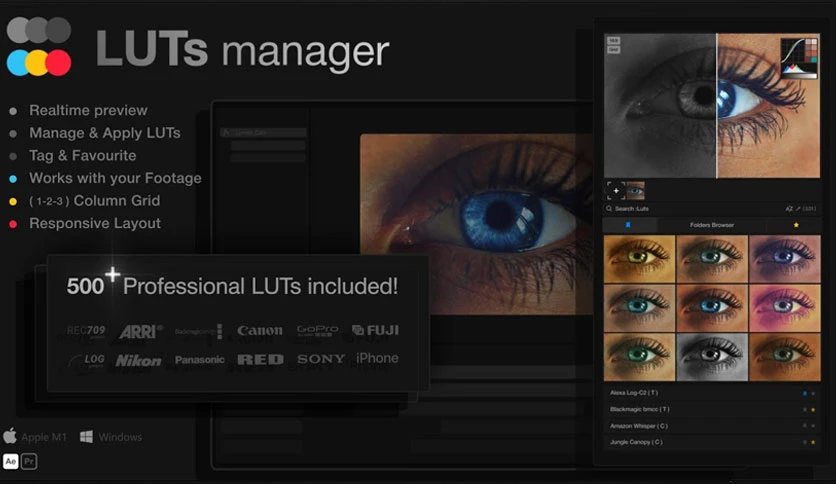This screenshot has height=484, width=836.
Task: Click the RED brand logo
Action: (260, 360)
